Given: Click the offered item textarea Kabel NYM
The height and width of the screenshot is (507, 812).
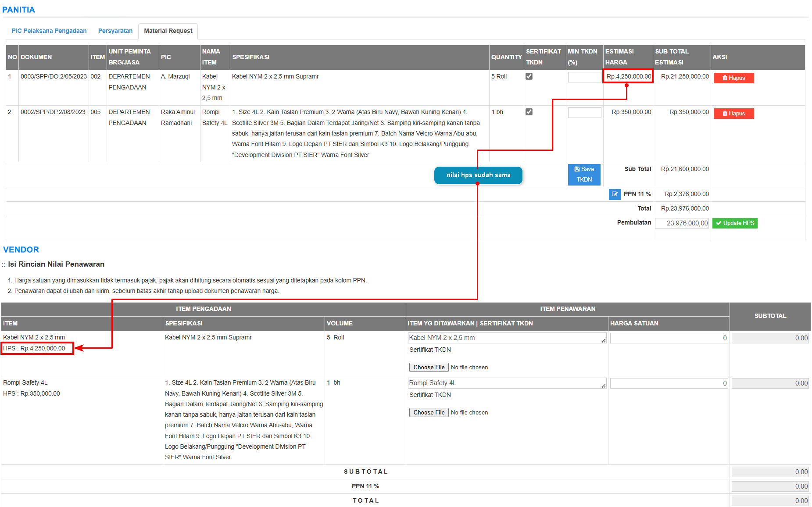Looking at the screenshot, I should coord(507,338).
